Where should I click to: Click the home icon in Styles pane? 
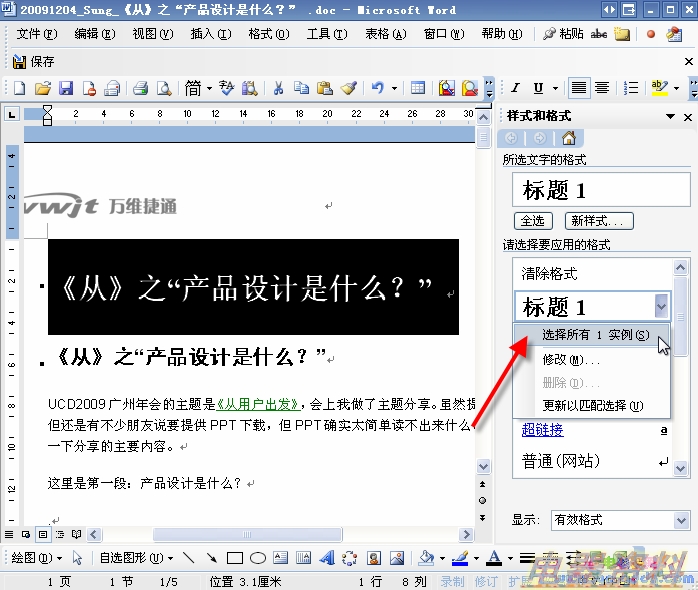click(568, 138)
